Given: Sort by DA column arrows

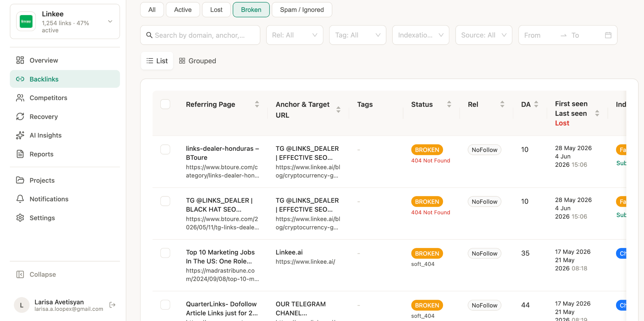Looking at the screenshot, I should click(x=536, y=104).
